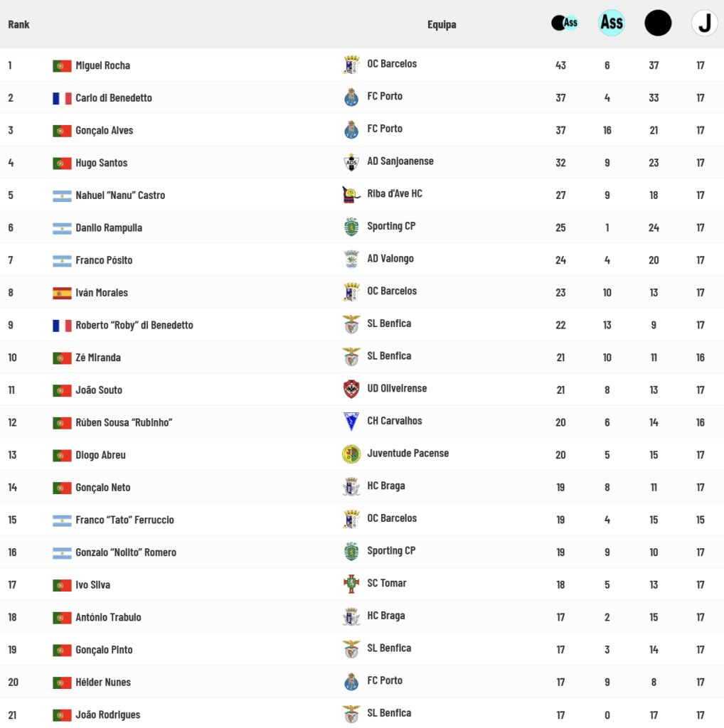Click the solid black goals column icon
Image resolution: width=724 pixels, height=728 pixels.
coord(658,23)
